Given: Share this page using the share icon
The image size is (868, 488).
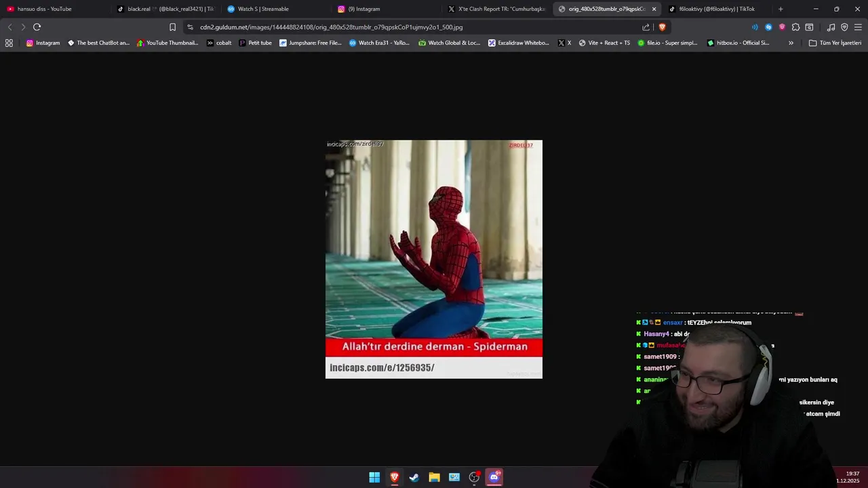Looking at the screenshot, I should click(x=646, y=27).
